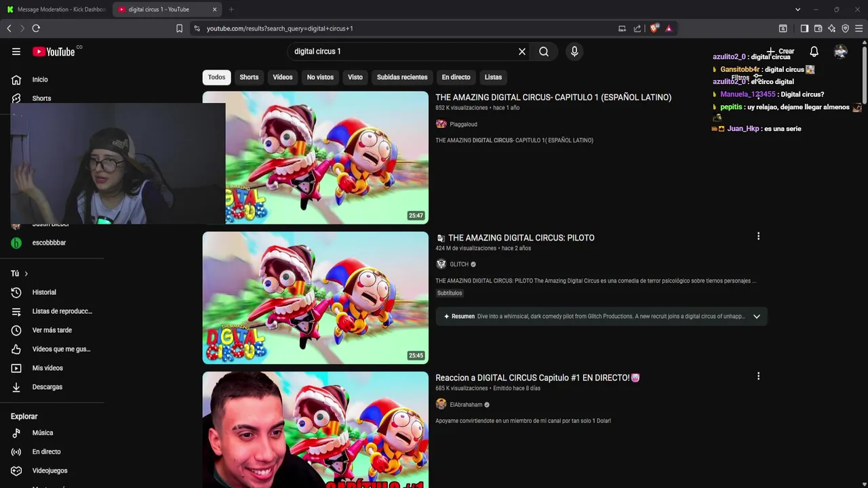Select the Vídeos filter chip
The image size is (868, 488).
[x=283, y=77]
